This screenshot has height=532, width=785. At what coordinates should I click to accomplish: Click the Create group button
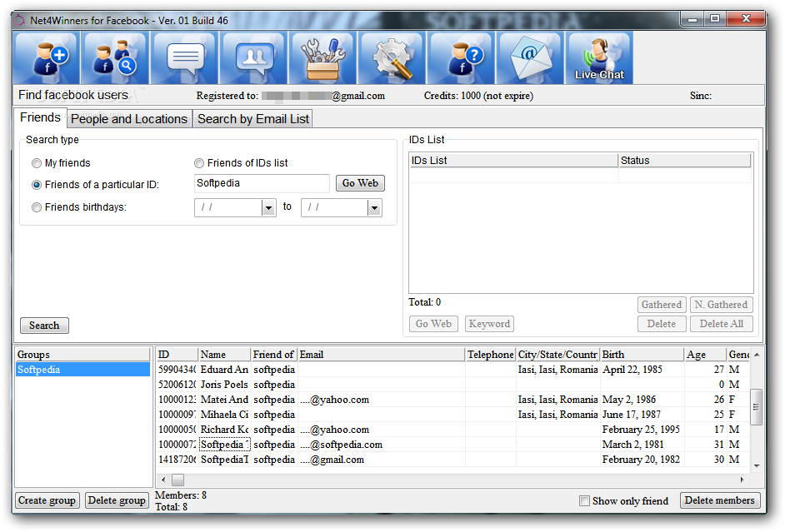pos(47,500)
